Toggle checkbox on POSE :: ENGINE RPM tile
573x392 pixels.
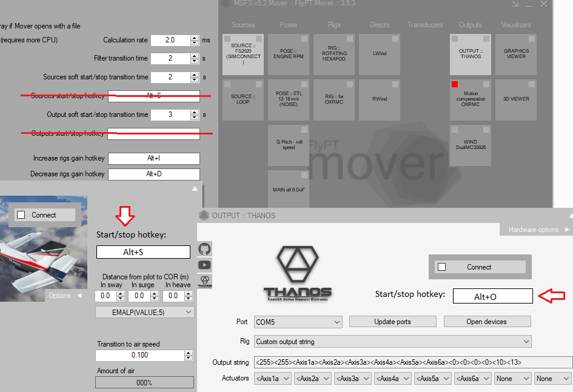coord(304,39)
